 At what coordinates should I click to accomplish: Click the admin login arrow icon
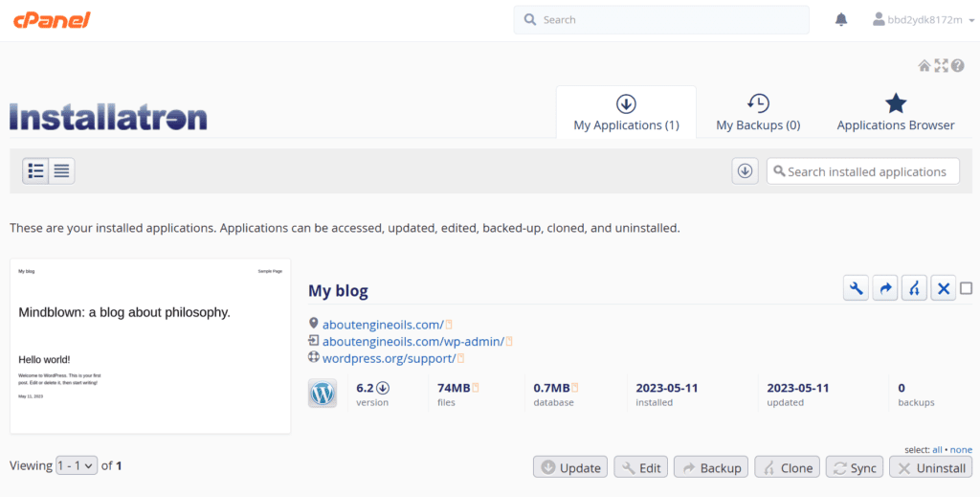click(x=314, y=341)
